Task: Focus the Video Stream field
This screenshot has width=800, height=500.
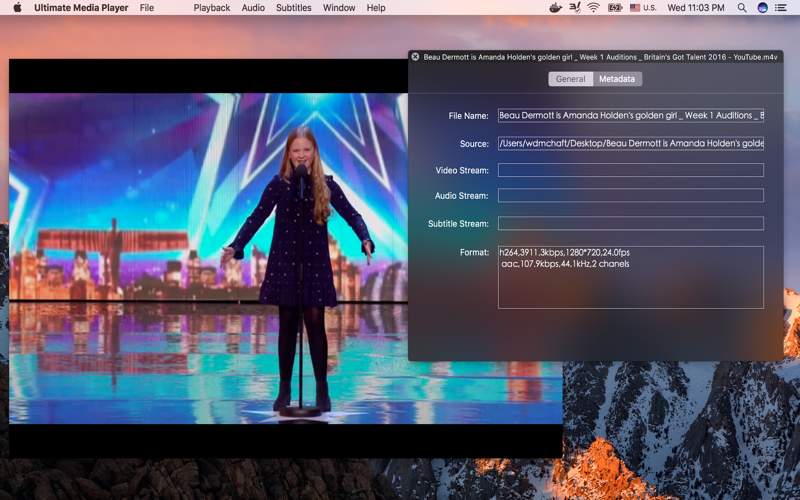Action: [x=631, y=170]
